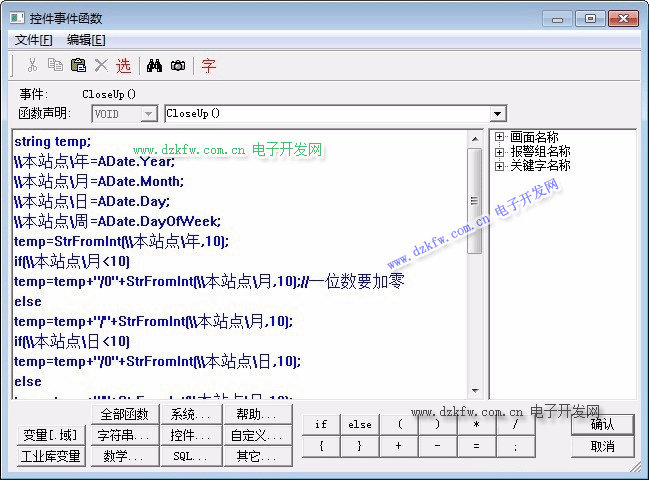The width and height of the screenshot is (649, 480).
Task: Open the CloseUp() function declaration dropdown
Action: coord(498,114)
